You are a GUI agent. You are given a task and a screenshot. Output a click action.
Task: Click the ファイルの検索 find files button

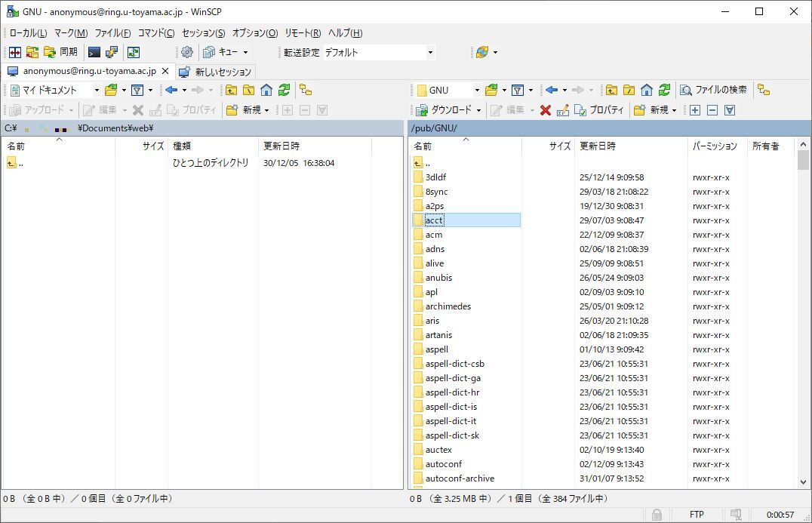coord(713,90)
